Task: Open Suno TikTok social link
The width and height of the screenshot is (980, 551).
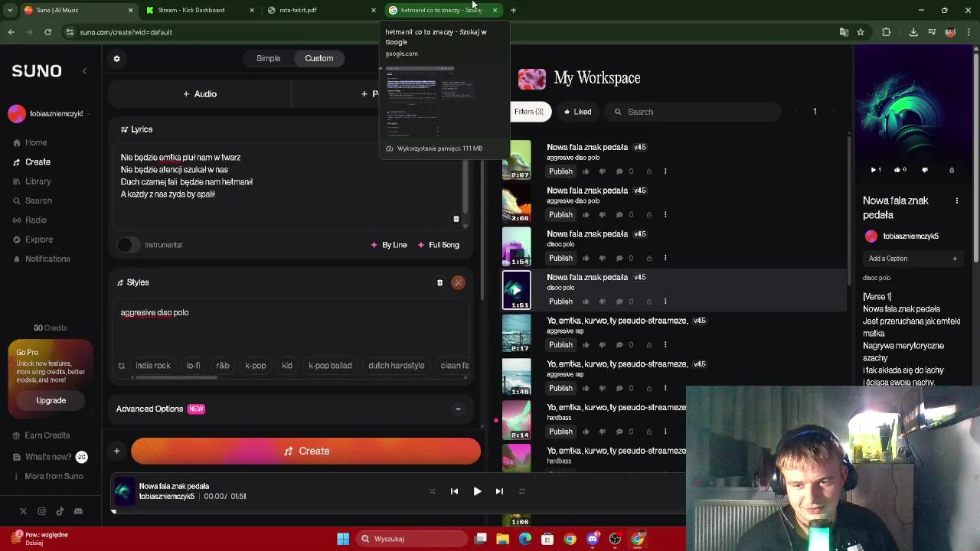Action: click(x=60, y=511)
